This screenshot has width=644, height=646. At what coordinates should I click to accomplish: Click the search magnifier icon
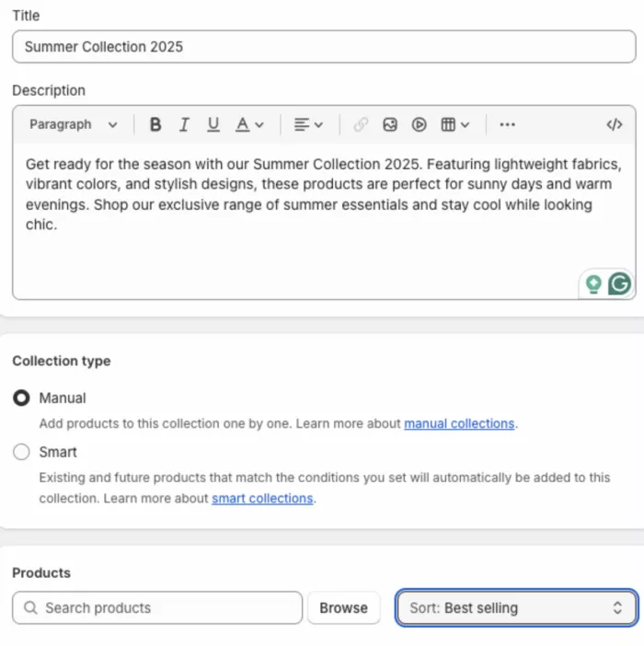[30, 607]
